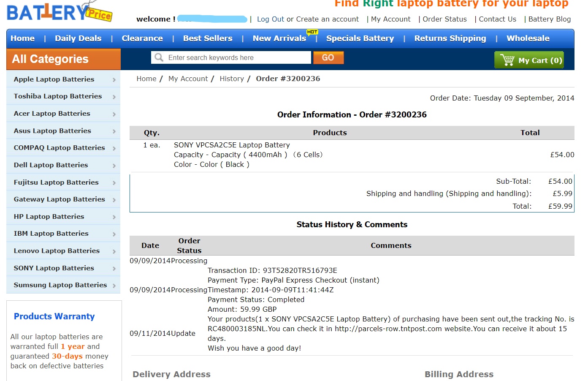The height and width of the screenshot is (381, 588).
Task: View New Arrivals page
Action: (279, 38)
